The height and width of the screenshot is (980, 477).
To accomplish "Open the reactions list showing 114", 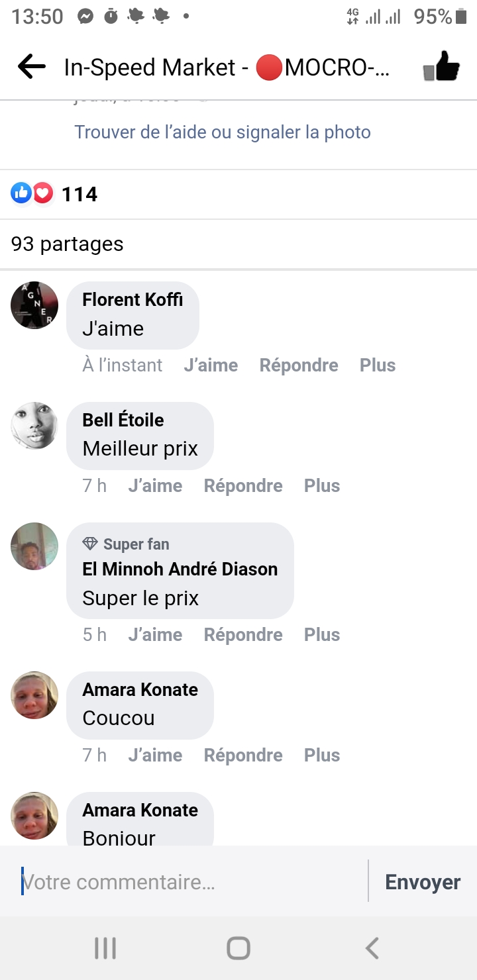I will click(x=54, y=194).
